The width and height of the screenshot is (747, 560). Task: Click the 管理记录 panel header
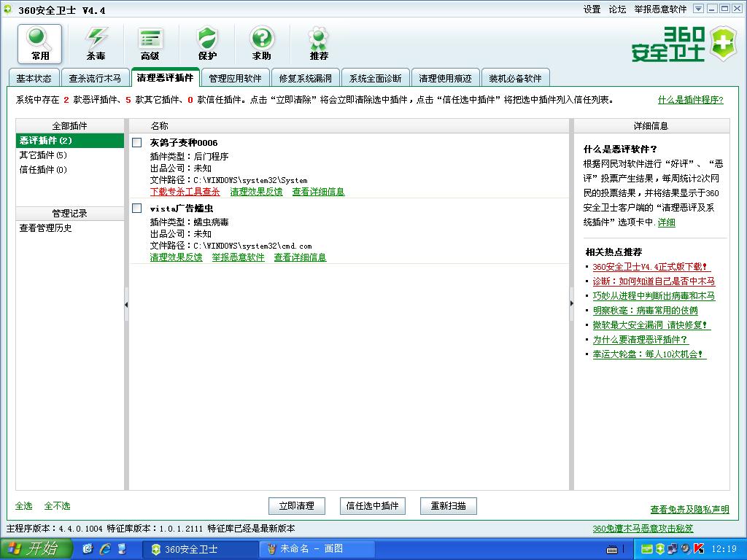pyautogui.click(x=70, y=214)
